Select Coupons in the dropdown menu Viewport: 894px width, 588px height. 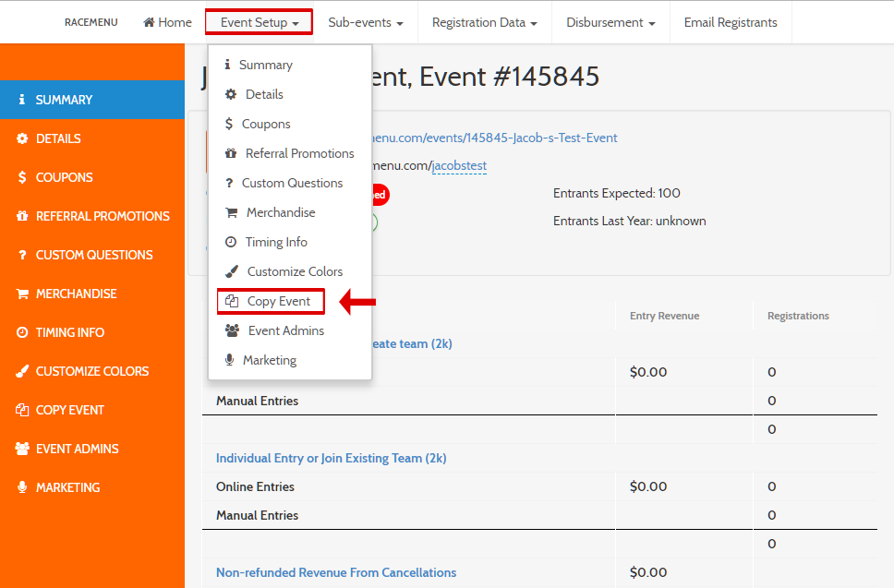[266, 124]
